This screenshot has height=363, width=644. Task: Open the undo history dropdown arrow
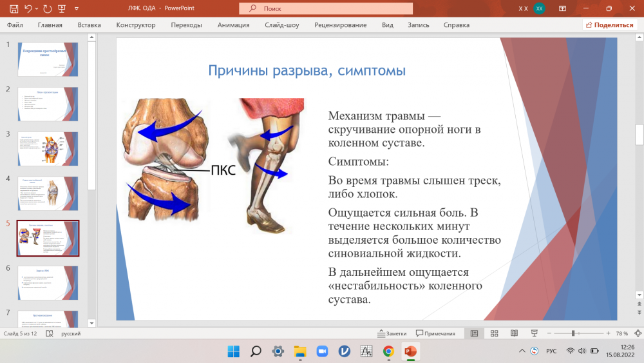(x=37, y=8)
